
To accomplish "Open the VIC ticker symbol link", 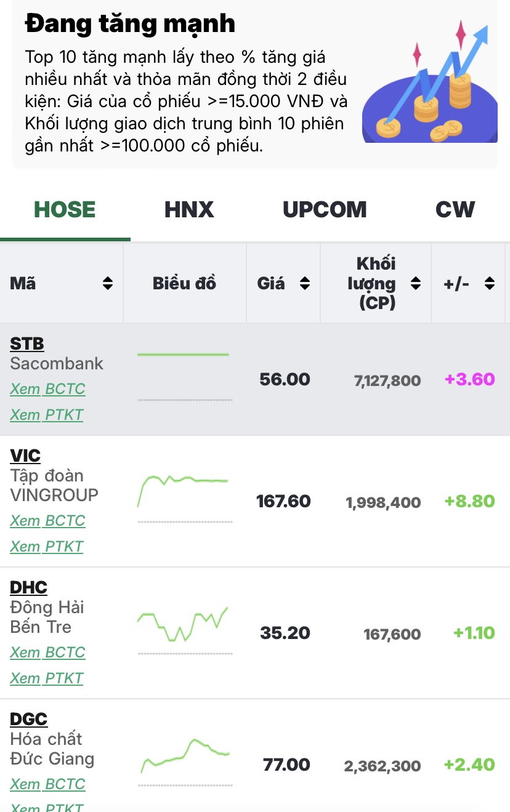I will pos(25,456).
